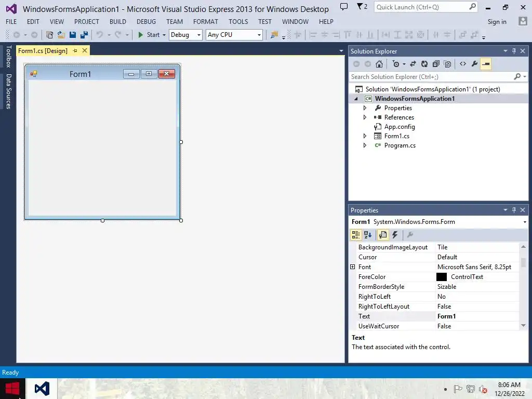
Task: Toggle Preview Selected Items in Solution Explorer
Action: (x=486, y=64)
